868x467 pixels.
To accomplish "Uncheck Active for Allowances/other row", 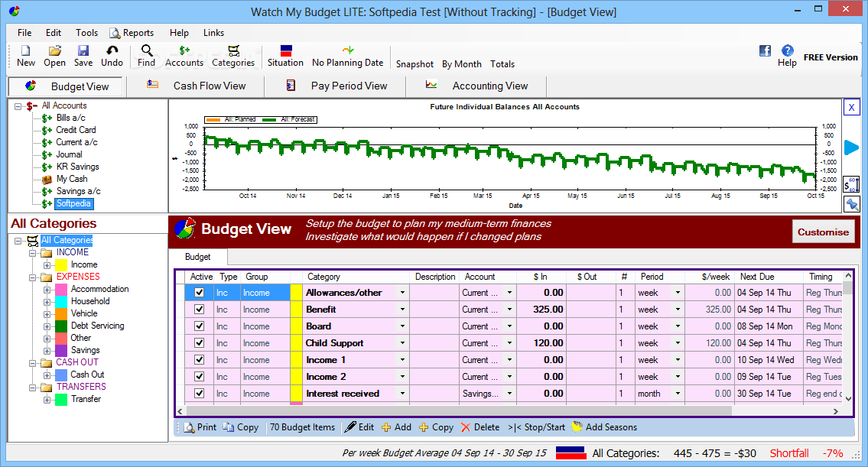I will pyautogui.click(x=200, y=293).
